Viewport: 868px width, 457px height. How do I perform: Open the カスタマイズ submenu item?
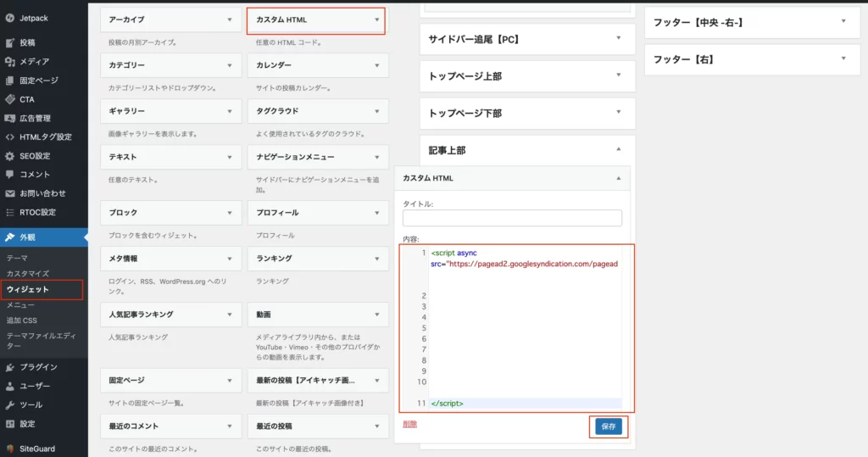pyautogui.click(x=28, y=274)
